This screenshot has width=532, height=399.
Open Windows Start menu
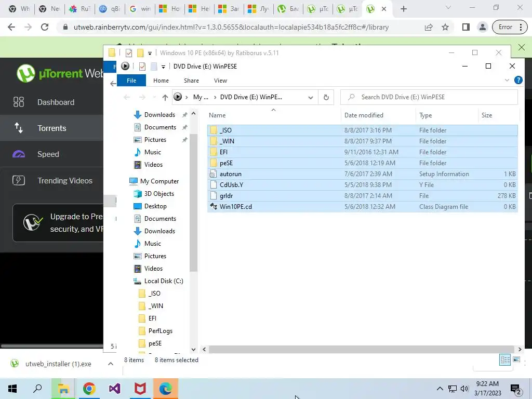coord(12,389)
